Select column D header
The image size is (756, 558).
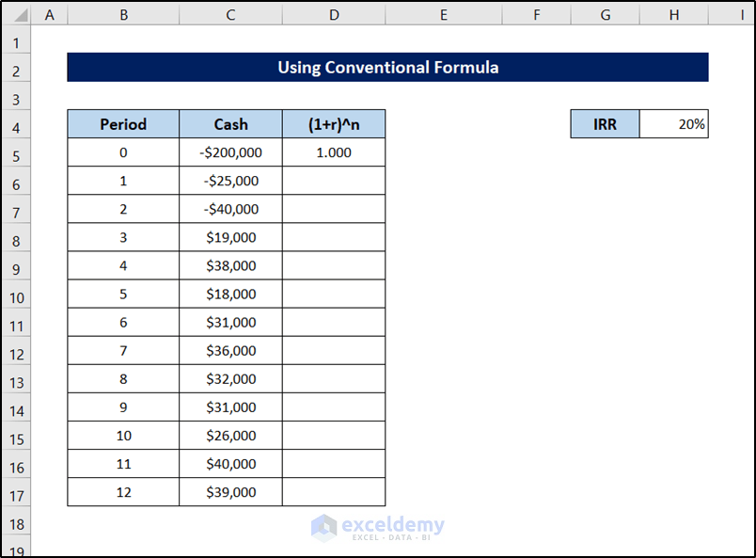pos(334,14)
